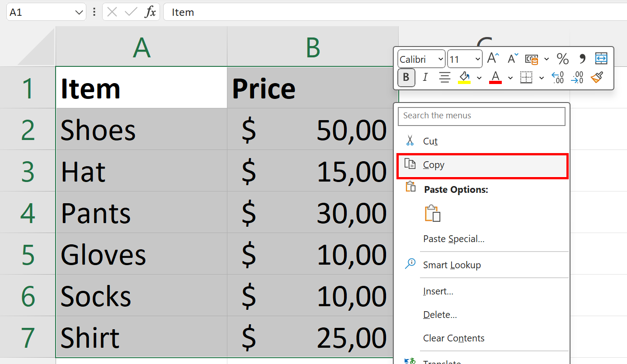The image size is (627, 364).
Task: Click the formula bar Enter checkmark
Action: point(131,12)
